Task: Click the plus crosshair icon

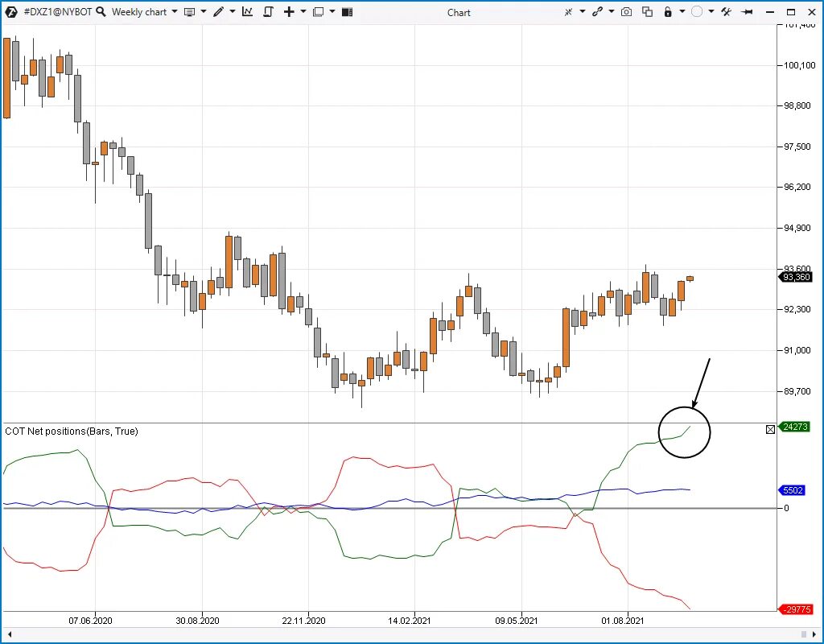Action: [289, 11]
